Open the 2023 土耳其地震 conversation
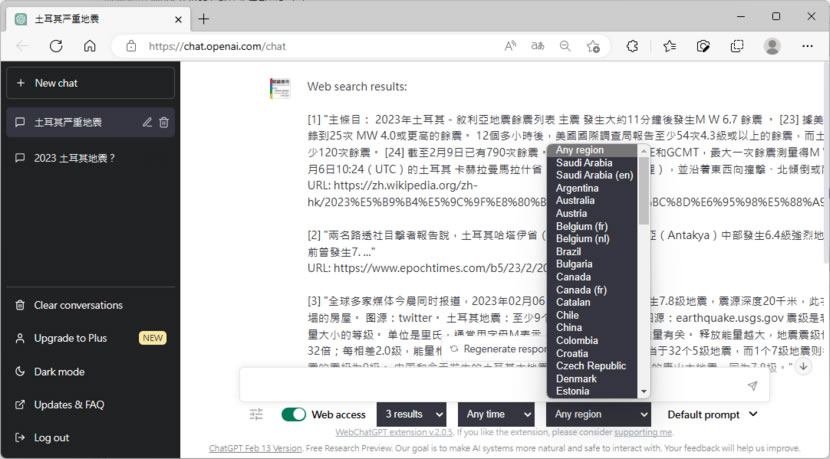830x459 pixels. coord(90,158)
